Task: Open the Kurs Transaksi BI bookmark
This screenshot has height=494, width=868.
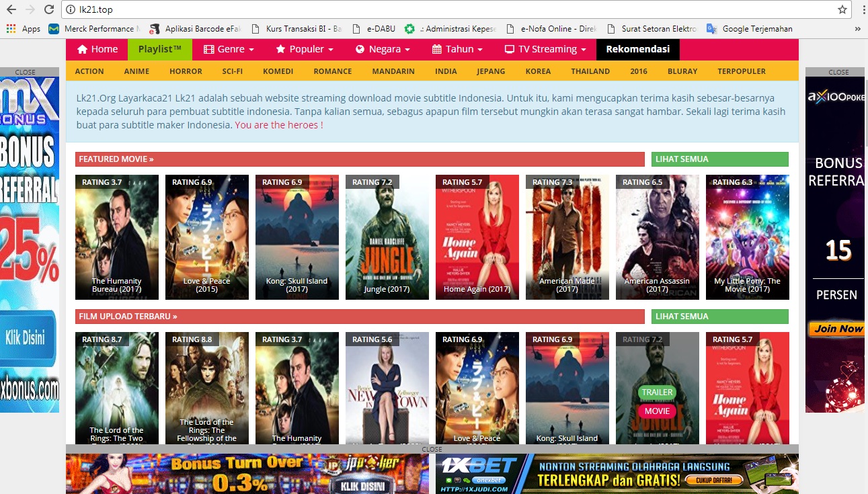Action: pos(297,29)
